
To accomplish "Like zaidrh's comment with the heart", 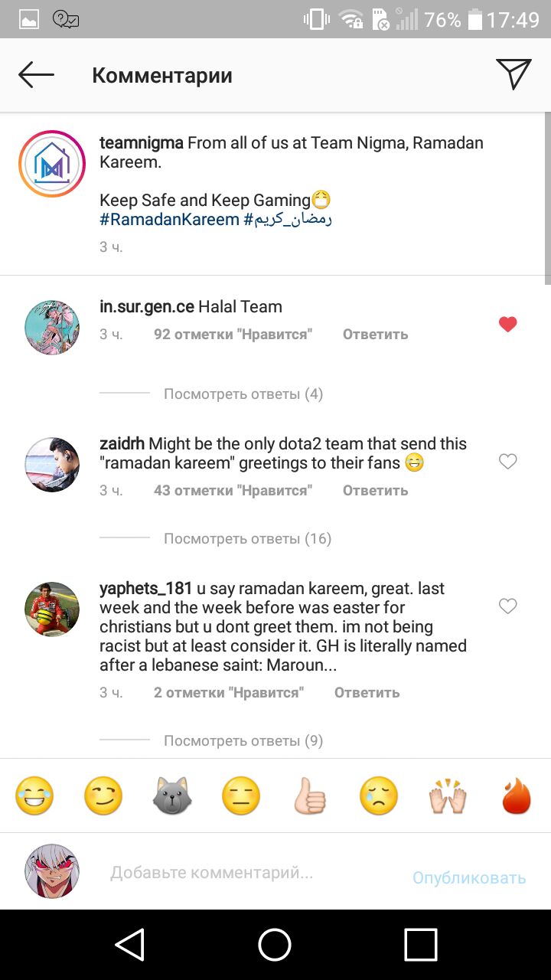I will coord(508,462).
